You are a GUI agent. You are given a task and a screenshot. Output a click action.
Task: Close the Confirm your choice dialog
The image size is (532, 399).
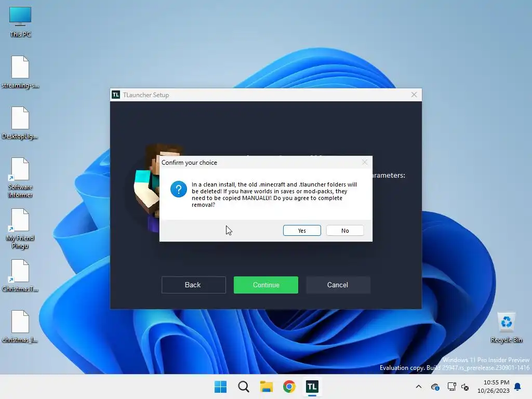[x=364, y=163]
